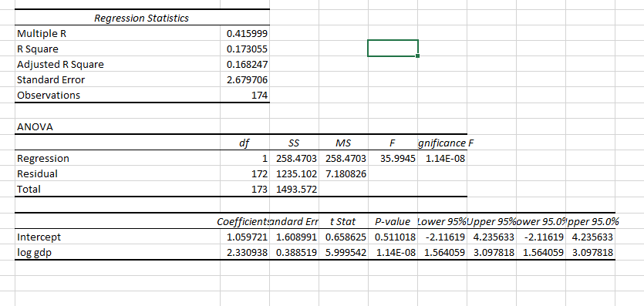Select the Significance F value 1.14E-08

[442, 158]
